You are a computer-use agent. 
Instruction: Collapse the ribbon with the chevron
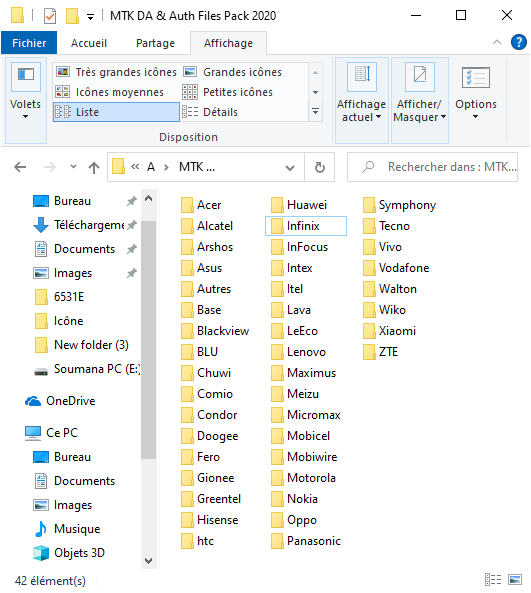point(497,42)
